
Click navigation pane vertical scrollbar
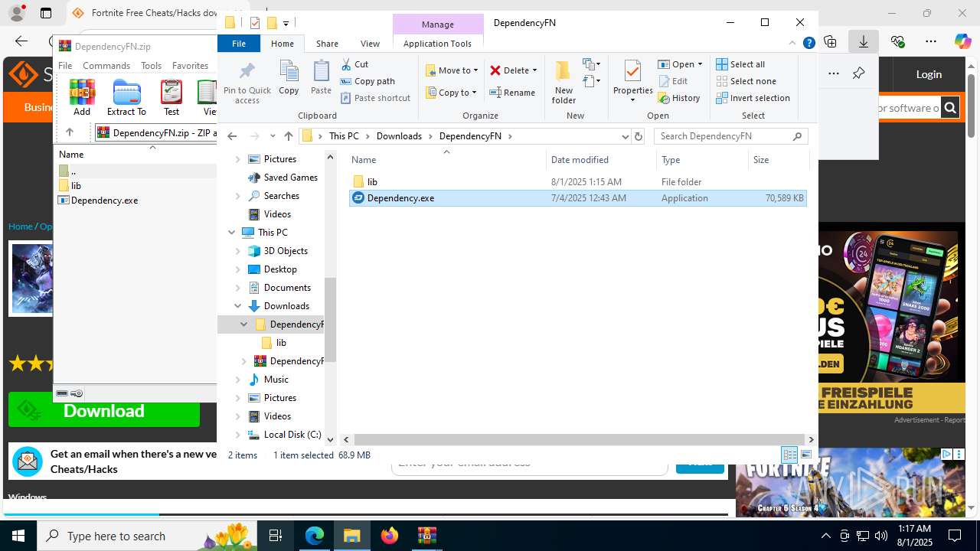point(331,319)
